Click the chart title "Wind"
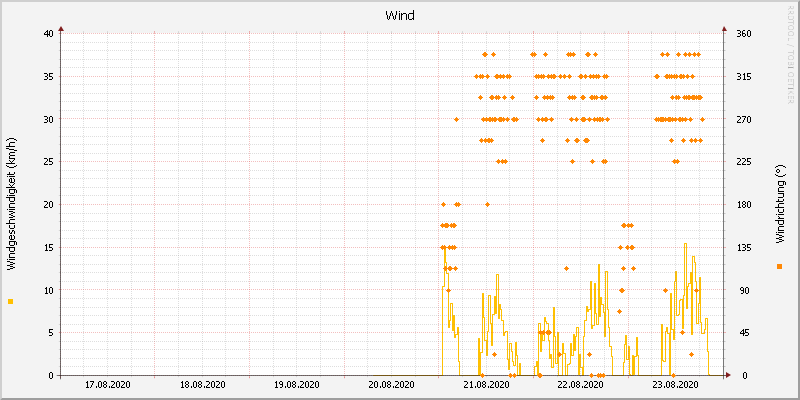Image resolution: width=800 pixels, height=400 pixels. [399, 16]
